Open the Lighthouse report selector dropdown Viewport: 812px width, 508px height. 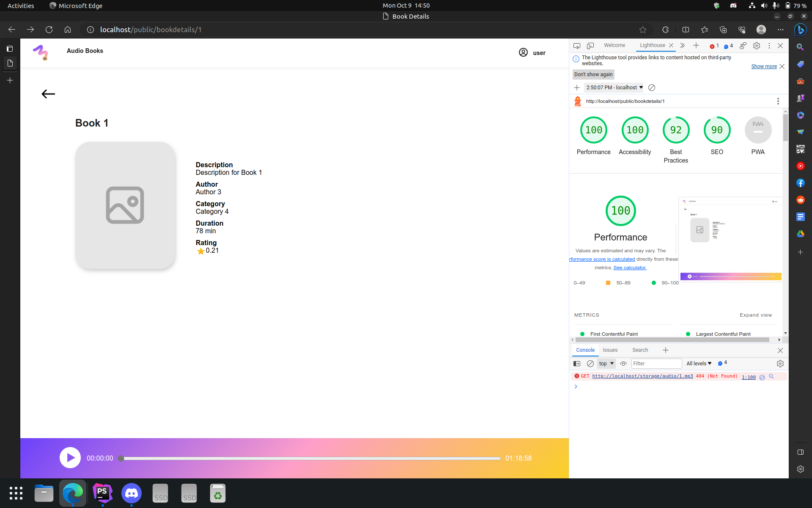[x=614, y=88]
